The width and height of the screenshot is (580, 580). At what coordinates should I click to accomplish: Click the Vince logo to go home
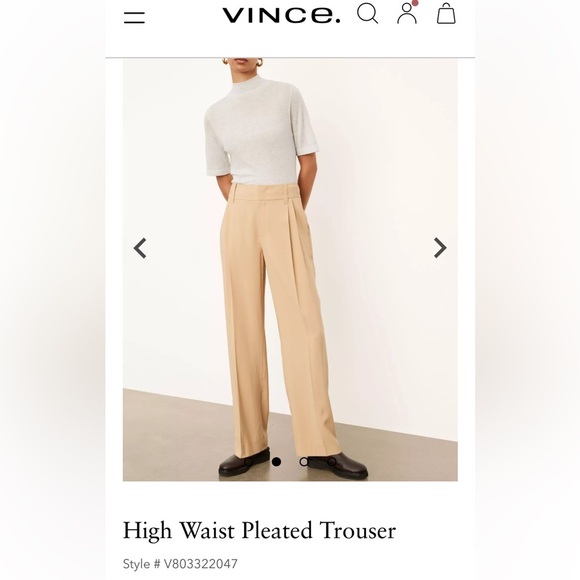281,15
